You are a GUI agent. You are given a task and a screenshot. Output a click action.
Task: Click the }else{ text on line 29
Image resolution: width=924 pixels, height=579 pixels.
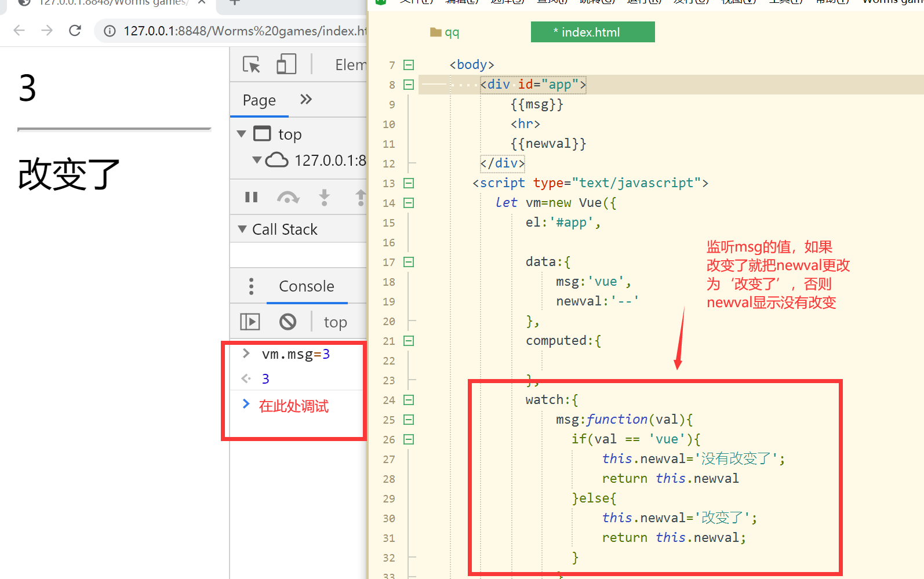pyautogui.click(x=594, y=498)
